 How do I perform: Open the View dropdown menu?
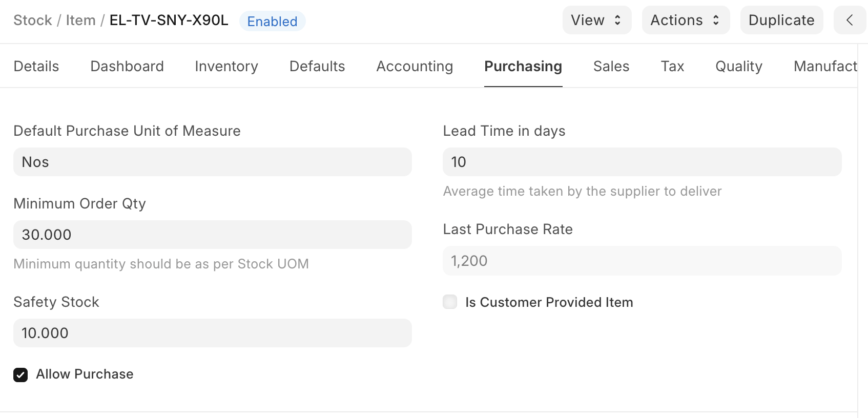pos(596,20)
